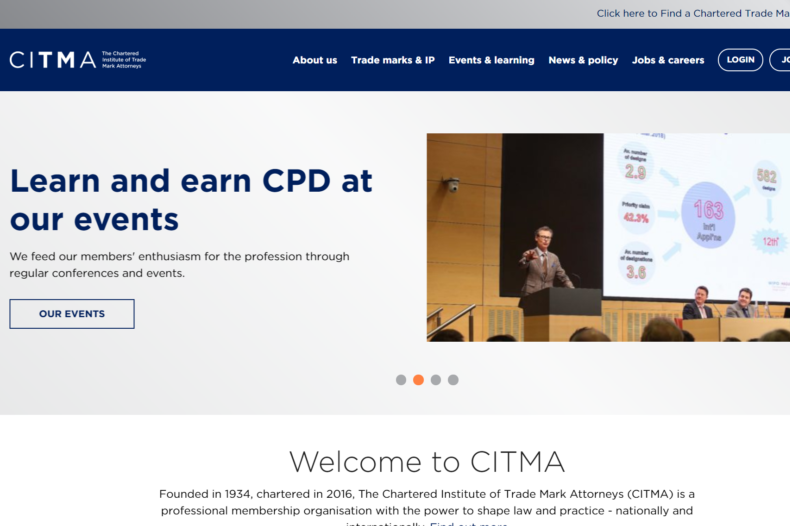
Task: Click 'Founded in 1934, chartered in 2016' text
Action: click(427, 509)
